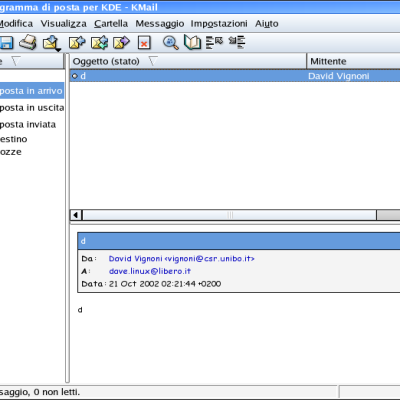Image resolution: width=400 pixels, height=400 pixels.
Task: Select the cestino (trash) folder
Action: (14, 139)
